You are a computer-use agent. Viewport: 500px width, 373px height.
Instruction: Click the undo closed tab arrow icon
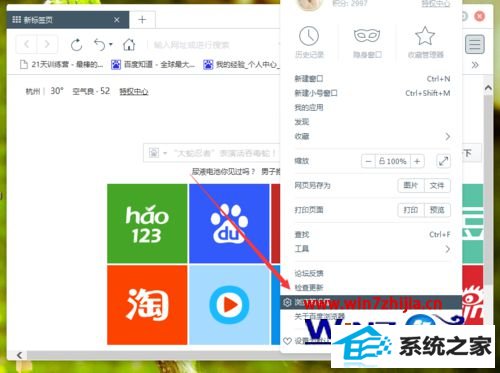point(100,44)
